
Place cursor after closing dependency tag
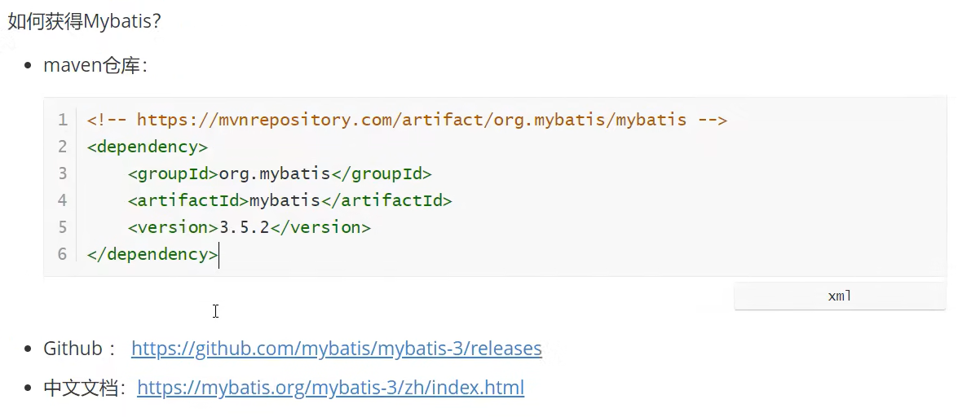pos(219,254)
